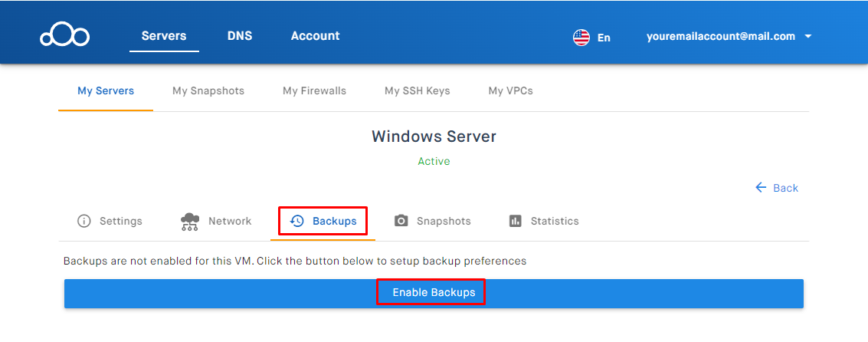Screen dimensions: 868x342
Task: View the My VPCs tab
Action: tap(510, 90)
